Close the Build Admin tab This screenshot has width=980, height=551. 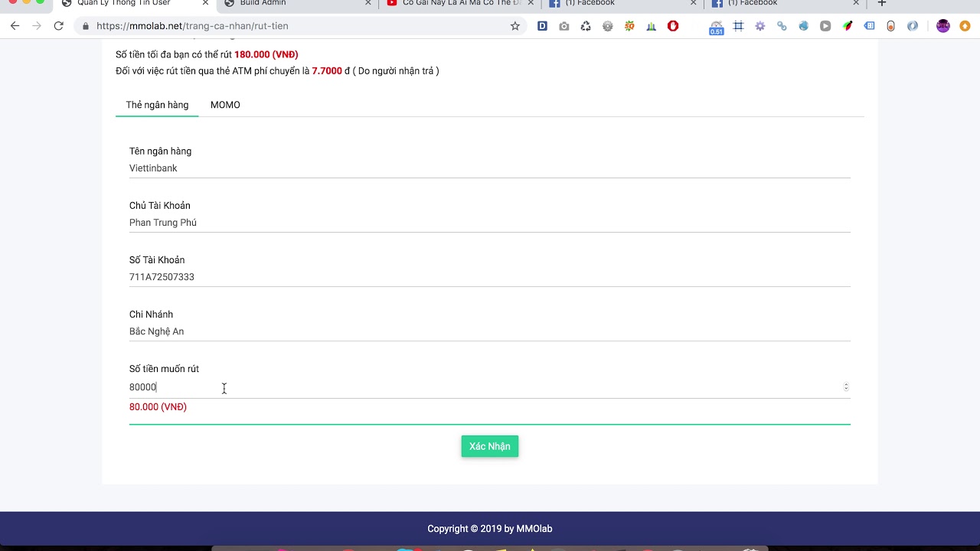[367, 4]
